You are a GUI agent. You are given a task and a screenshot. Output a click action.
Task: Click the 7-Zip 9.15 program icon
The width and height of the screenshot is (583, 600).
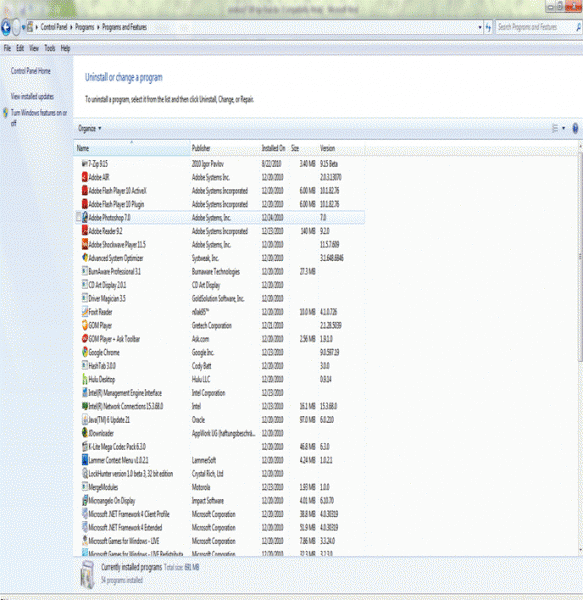(x=85, y=164)
